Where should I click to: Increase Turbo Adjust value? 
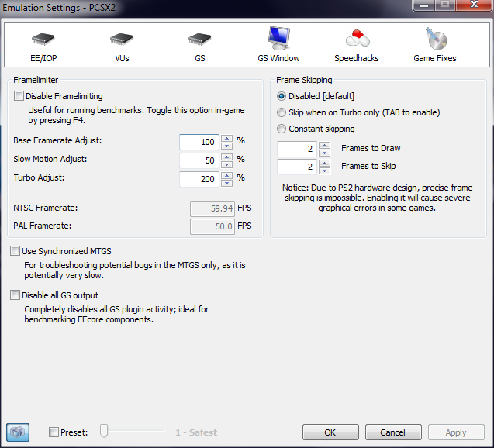point(226,175)
